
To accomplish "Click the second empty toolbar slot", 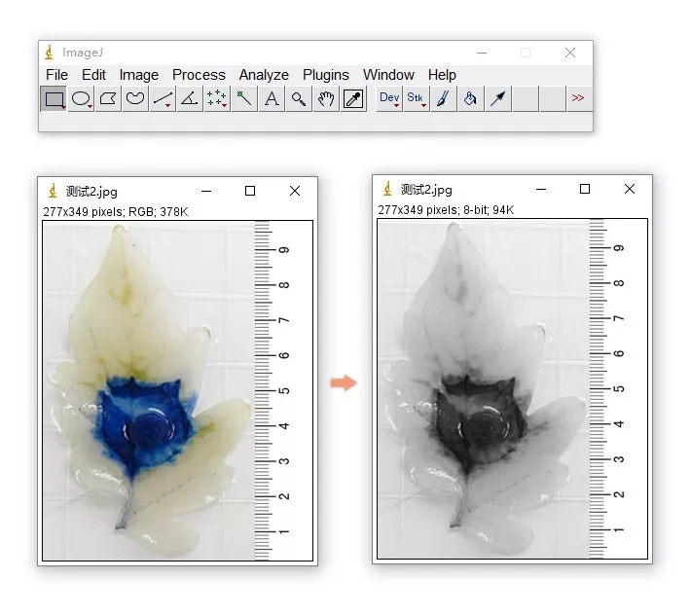I will (x=553, y=98).
